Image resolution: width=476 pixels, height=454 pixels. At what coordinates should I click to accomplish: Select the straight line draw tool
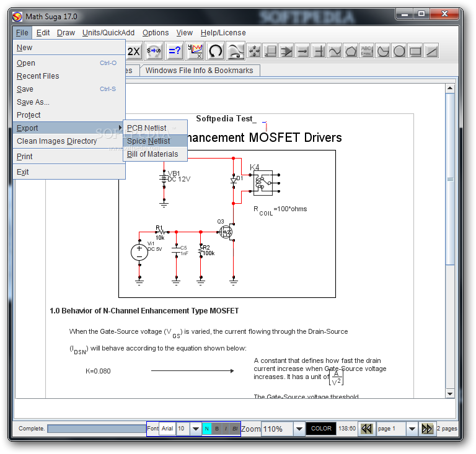coord(431,51)
